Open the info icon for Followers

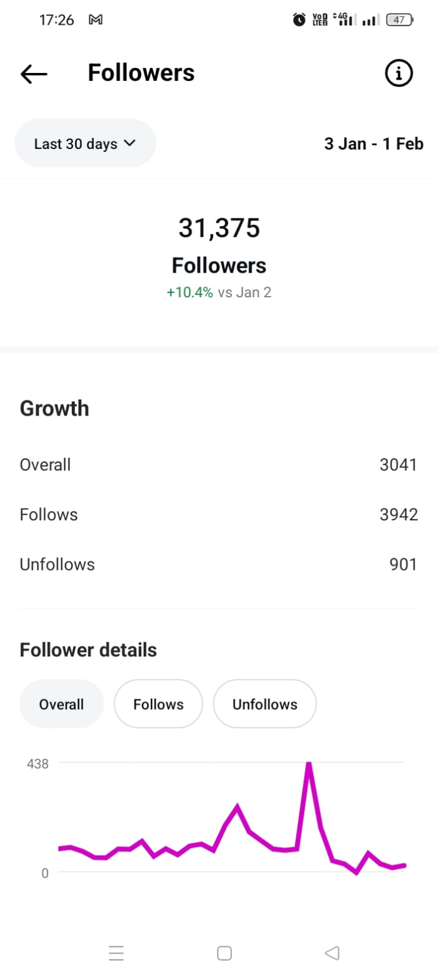(x=398, y=74)
